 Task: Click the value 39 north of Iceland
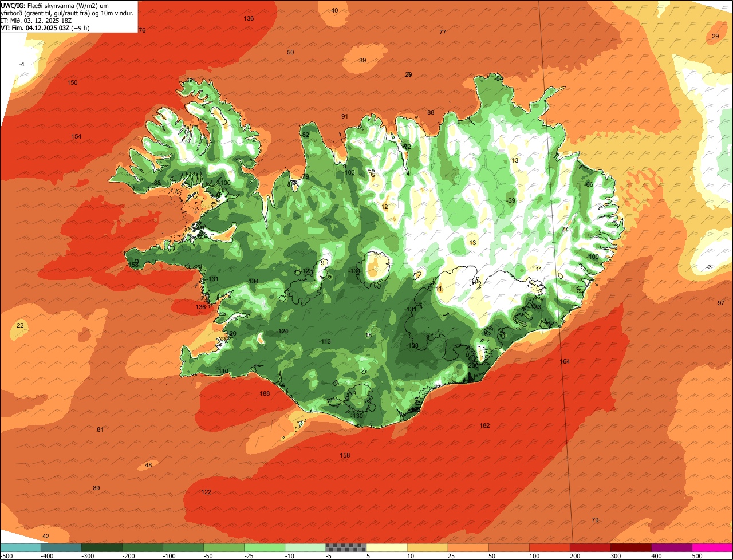click(x=362, y=60)
